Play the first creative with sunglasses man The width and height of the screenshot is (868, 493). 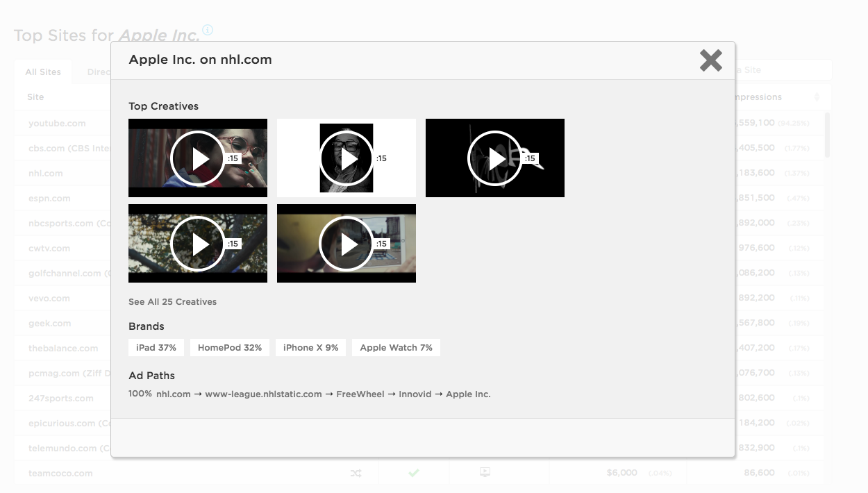[198, 158]
